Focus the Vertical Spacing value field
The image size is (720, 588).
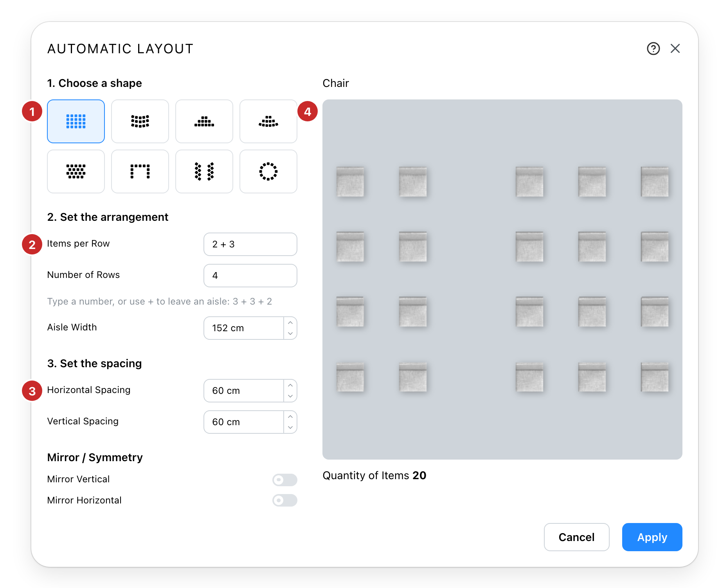(244, 422)
